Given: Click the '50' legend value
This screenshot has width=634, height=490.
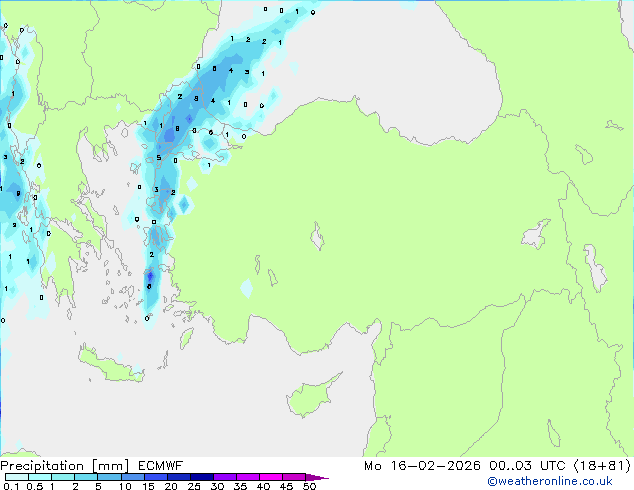Looking at the screenshot, I should click(309, 486).
